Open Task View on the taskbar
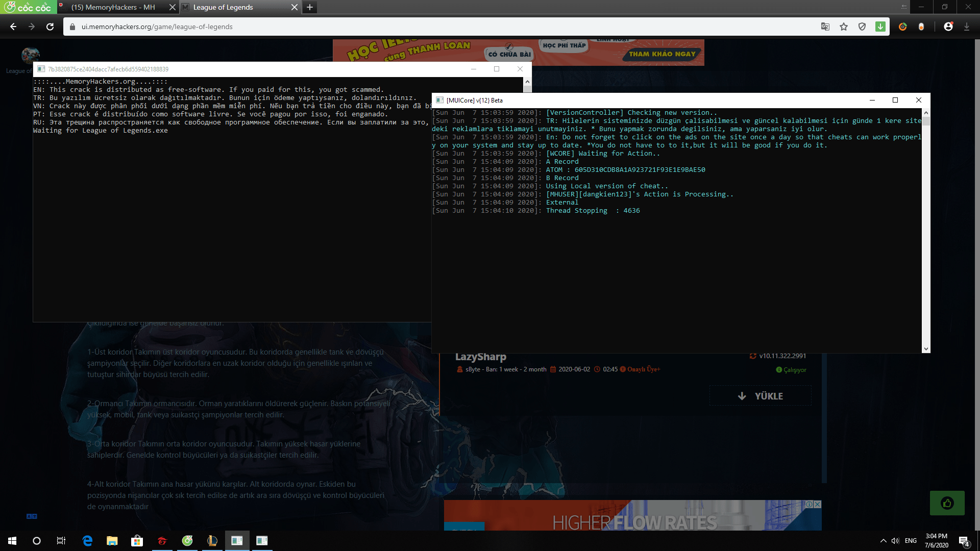The height and width of the screenshot is (551, 980). [x=61, y=541]
